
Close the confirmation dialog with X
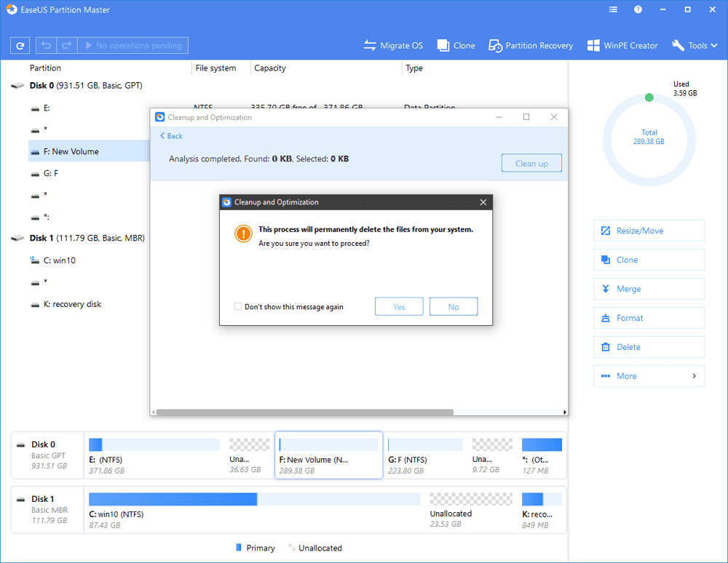pos(483,202)
